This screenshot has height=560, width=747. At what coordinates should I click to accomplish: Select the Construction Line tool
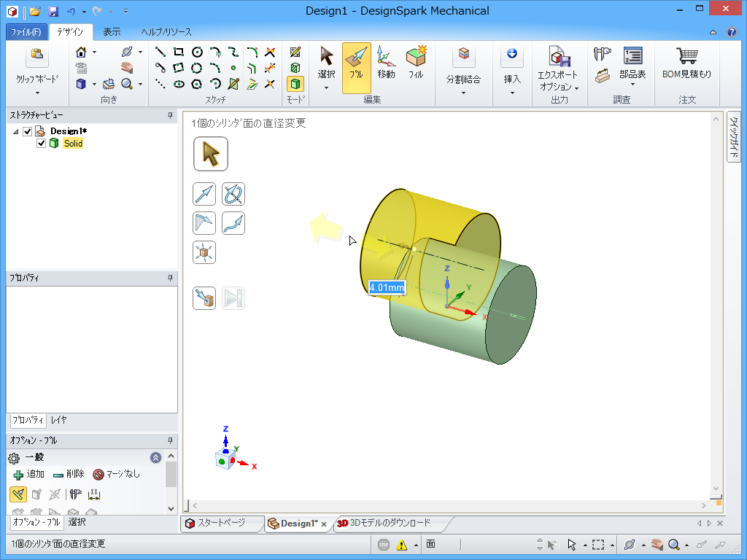coord(160,85)
